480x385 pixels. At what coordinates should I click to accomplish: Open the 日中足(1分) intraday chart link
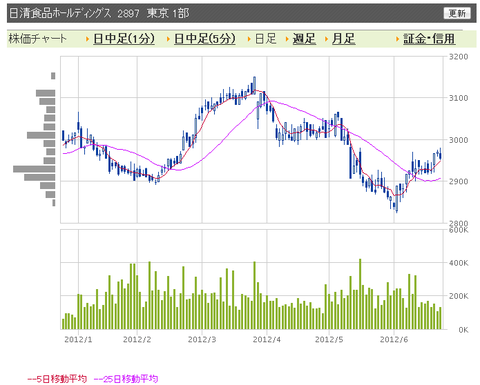(124, 39)
